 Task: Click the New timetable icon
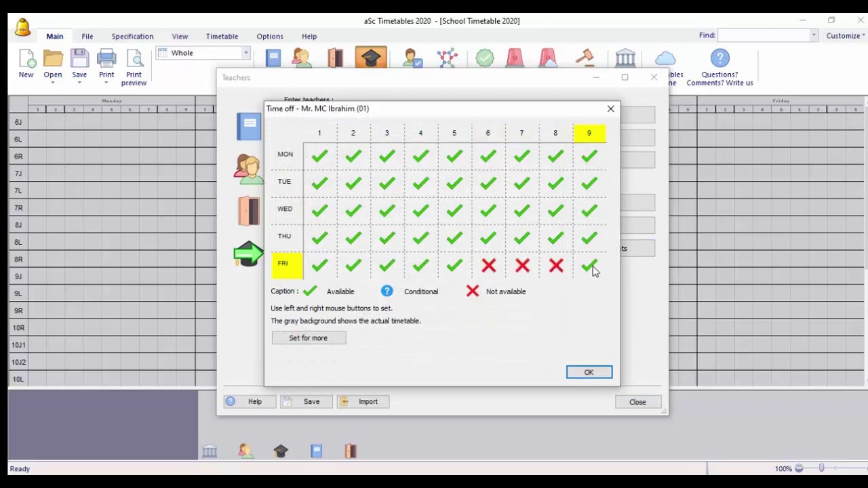coord(26,58)
